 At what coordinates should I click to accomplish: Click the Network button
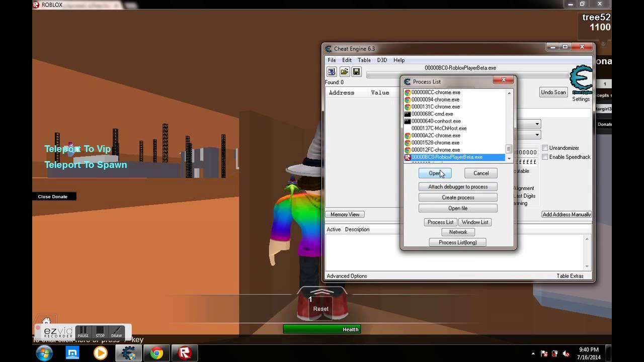pos(458,232)
